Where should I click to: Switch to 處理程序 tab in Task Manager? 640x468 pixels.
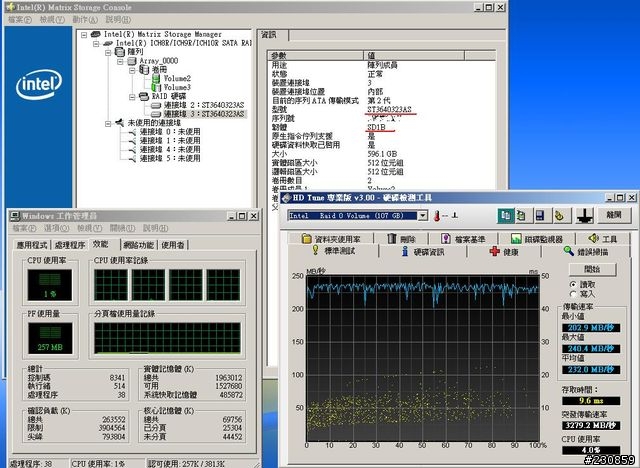(x=70, y=245)
